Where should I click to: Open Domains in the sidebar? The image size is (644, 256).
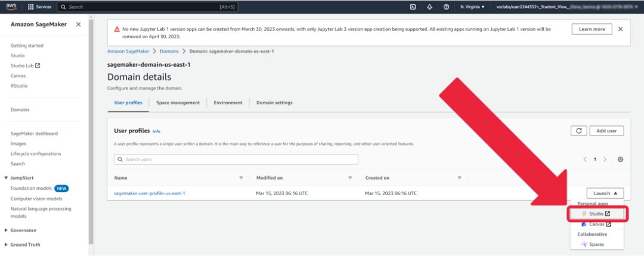(x=20, y=110)
